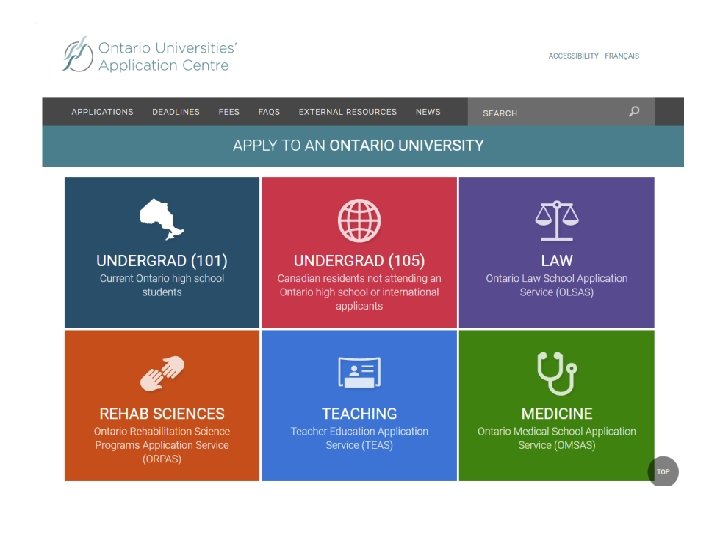Open the REHAB SCIENCES tile heading
Screen dimensions: 720x540
[162, 414]
